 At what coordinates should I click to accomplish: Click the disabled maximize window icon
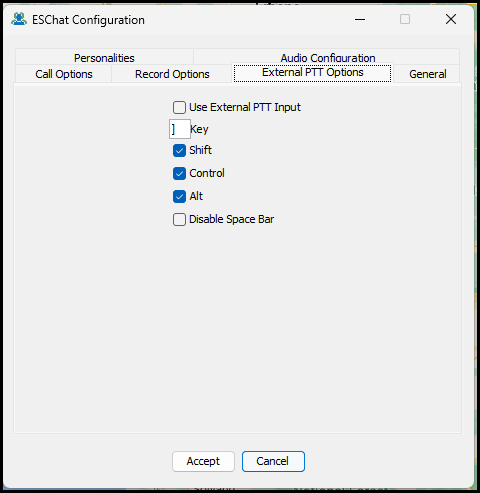(x=405, y=19)
